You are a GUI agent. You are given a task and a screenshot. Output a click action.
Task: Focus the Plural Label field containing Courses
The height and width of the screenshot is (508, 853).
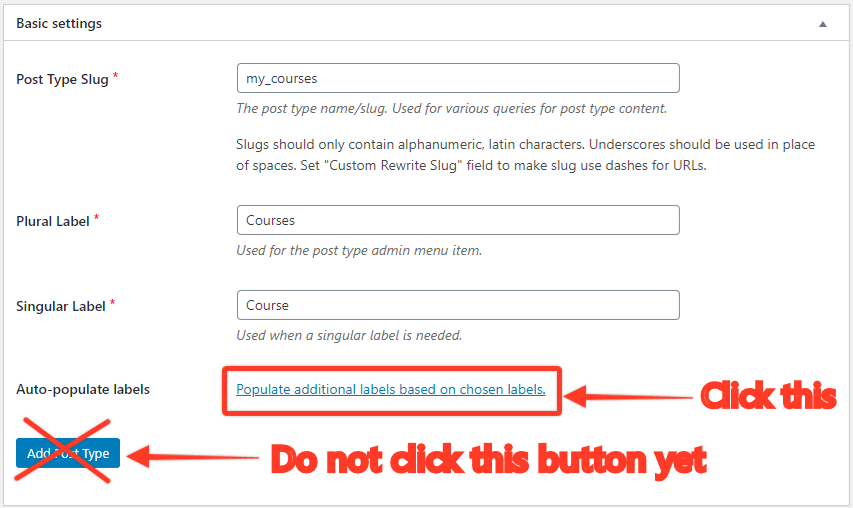point(458,220)
